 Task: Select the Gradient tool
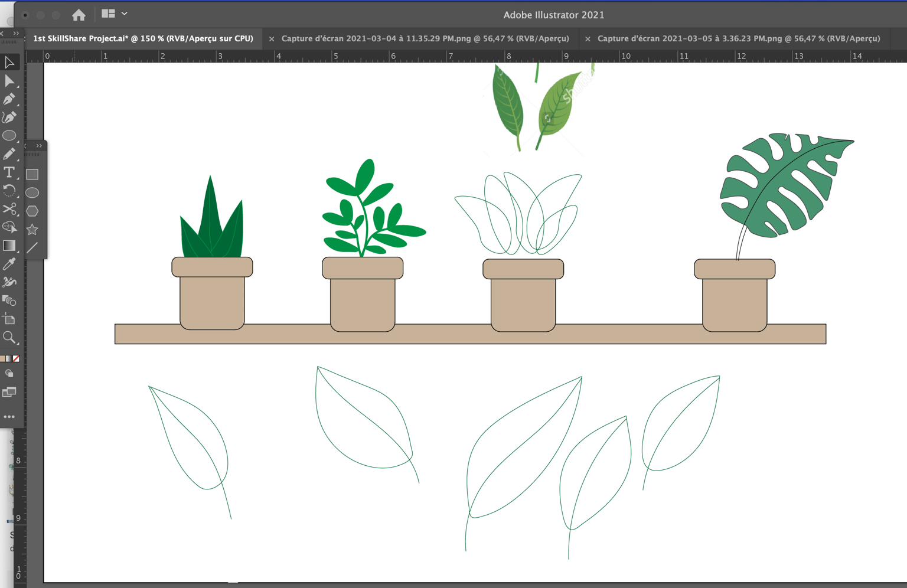[9, 245]
